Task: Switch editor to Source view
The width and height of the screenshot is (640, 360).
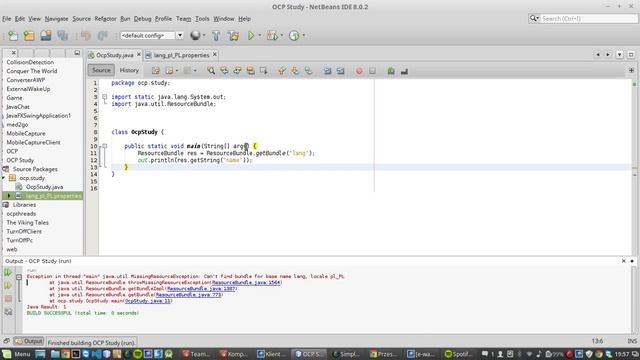Action: (101, 70)
